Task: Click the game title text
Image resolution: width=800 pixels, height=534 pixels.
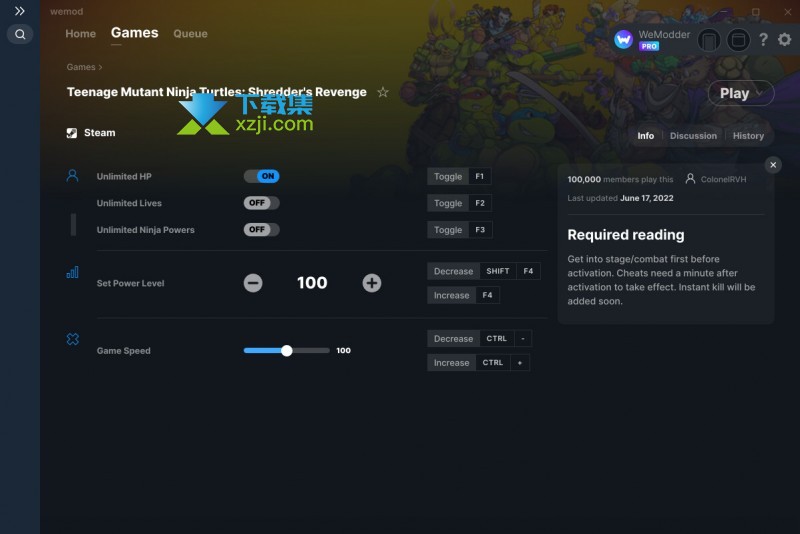Action: [x=217, y=92]
